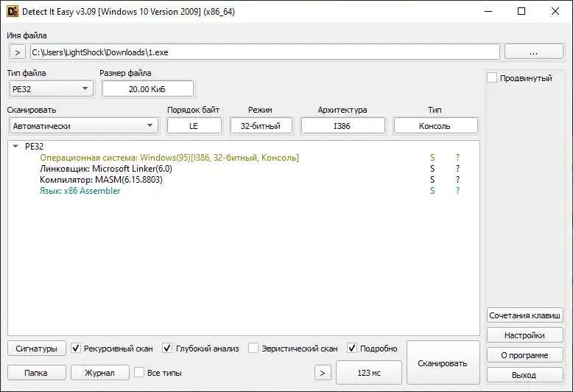Open file browser with '...' button
The height and width of the screenshot is (392, 573).
533,52
